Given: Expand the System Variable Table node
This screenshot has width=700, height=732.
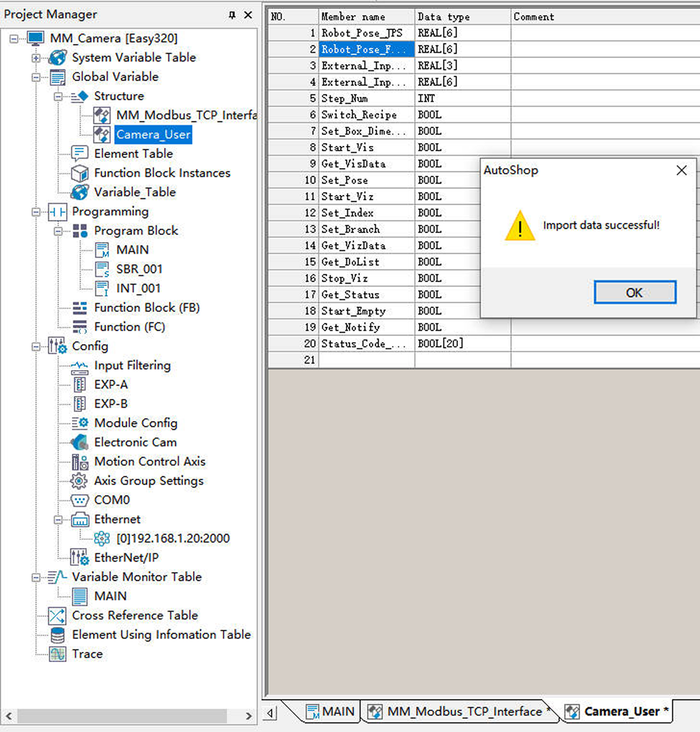Looking at the screenshot, I should click(x=36, y=58).
